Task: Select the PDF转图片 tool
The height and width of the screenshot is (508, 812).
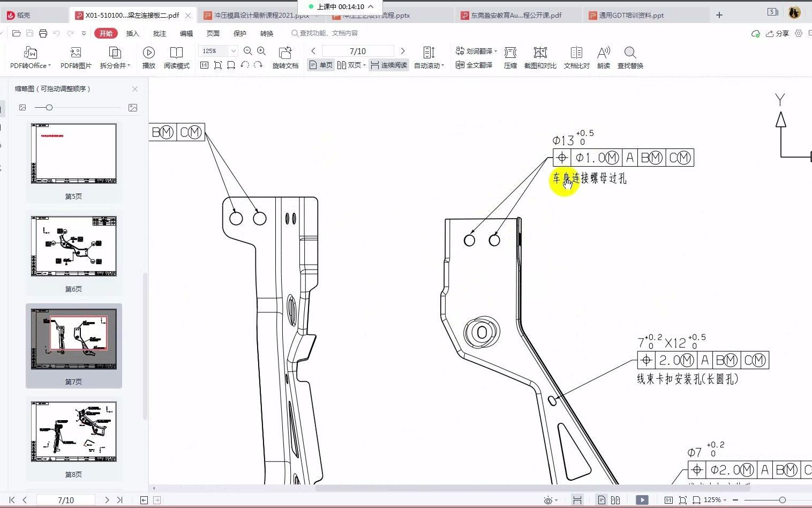Action: click(75, 57)
